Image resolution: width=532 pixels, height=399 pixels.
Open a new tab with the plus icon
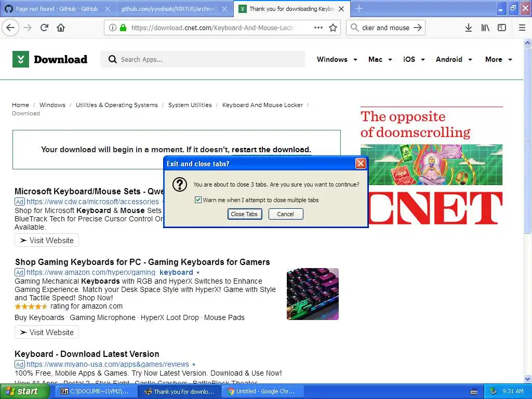click(359, 8)
